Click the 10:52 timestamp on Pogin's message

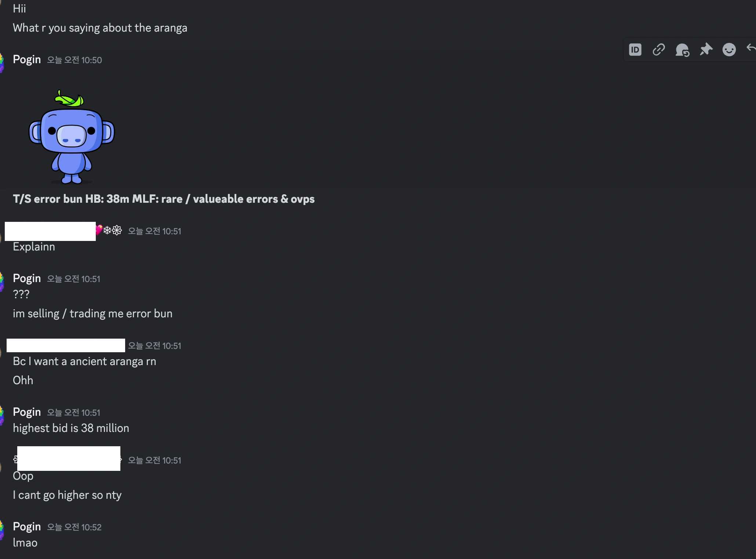coord(74,527)
